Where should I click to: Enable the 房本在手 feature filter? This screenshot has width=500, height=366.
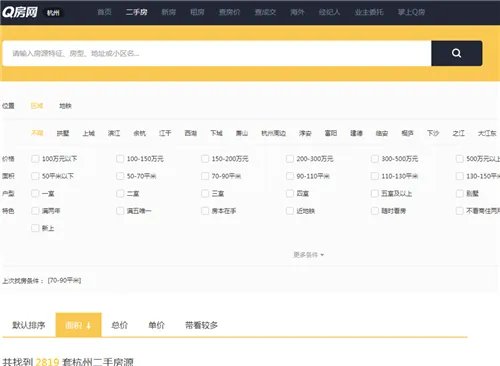[x=205, y=211]
